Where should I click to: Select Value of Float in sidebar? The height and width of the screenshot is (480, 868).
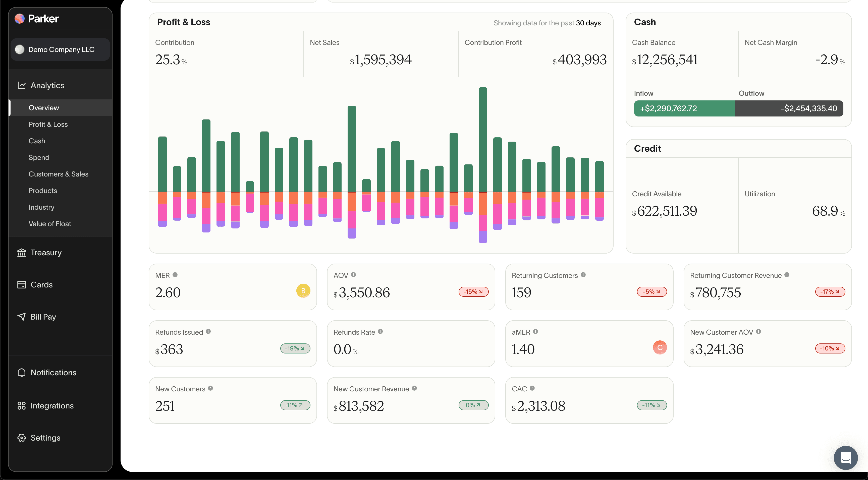[50, 224]
